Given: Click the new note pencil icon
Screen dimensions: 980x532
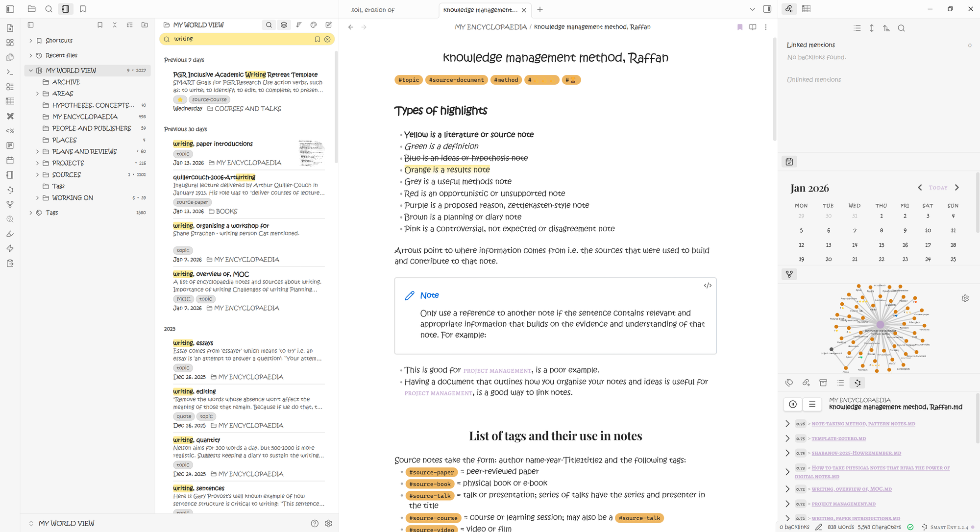Looking at the screenshot, I should point(328,25).
